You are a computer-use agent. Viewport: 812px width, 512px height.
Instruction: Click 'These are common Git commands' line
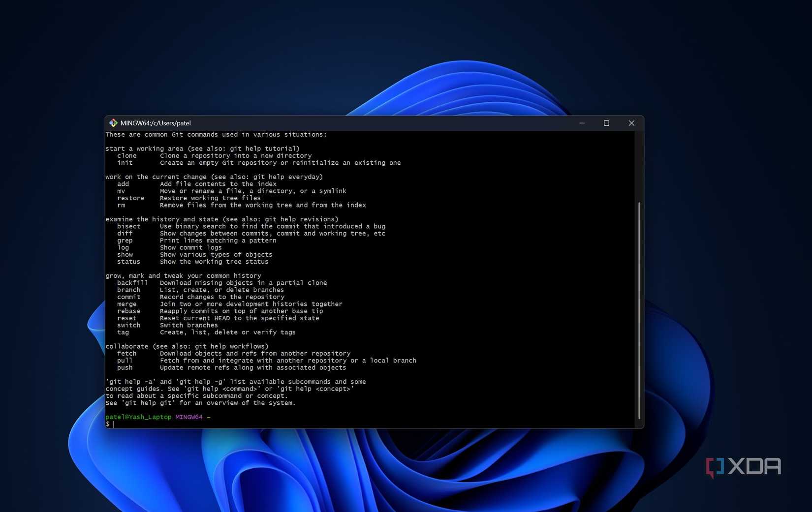point(216,135)
